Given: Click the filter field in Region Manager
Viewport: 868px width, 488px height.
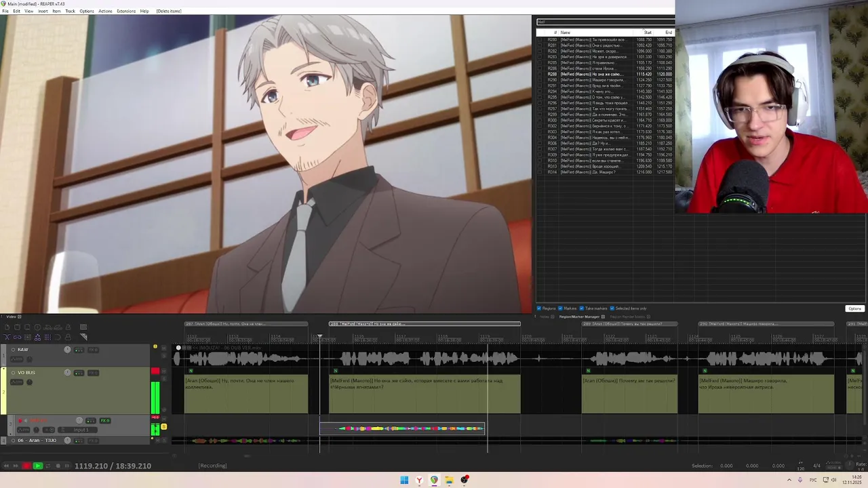Looking at the screenshot, I should [606, 22].
